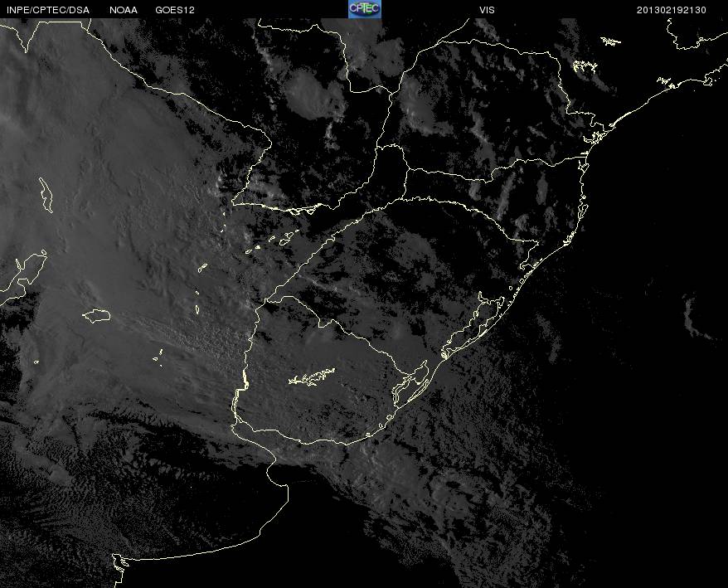
Task: Select the INPE/CPTEC/DSA header label
Action: [48, 10]
